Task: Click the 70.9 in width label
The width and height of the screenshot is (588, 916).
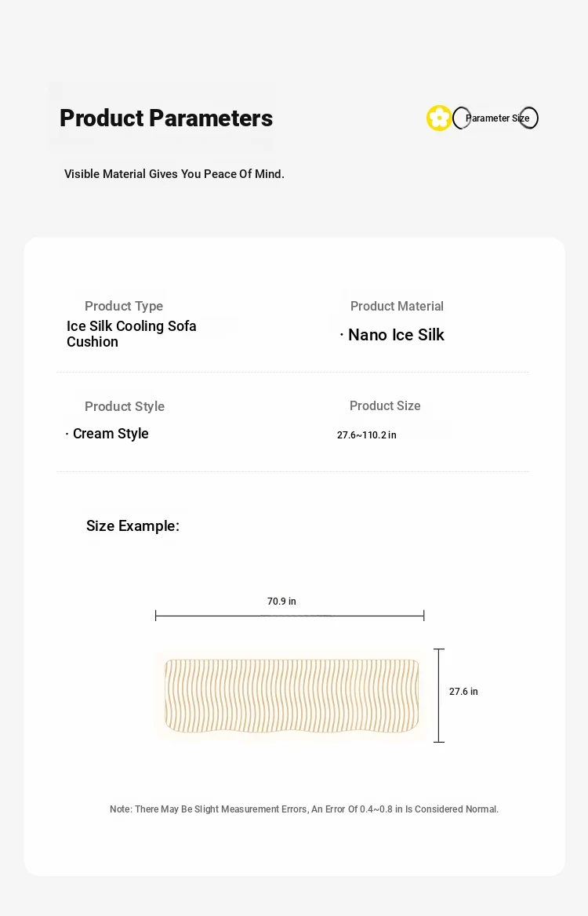Action: (x=281, y=601)
